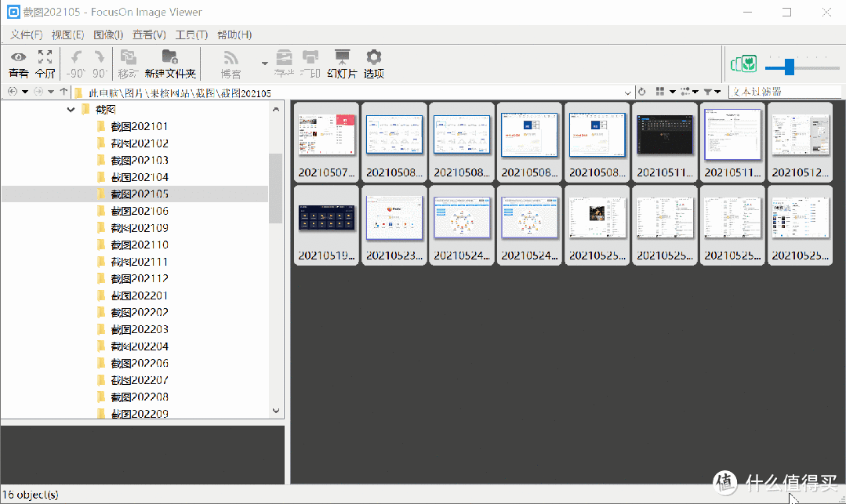The image size is (846, 504).
Task: Go back with the left arrow navigation icon
Action: pos(13,92)
